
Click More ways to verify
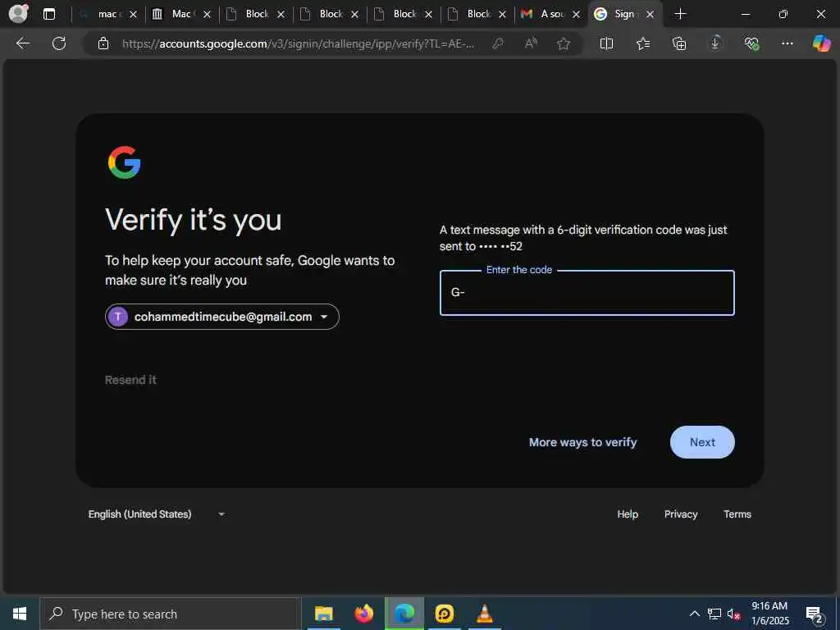point(583,442)
